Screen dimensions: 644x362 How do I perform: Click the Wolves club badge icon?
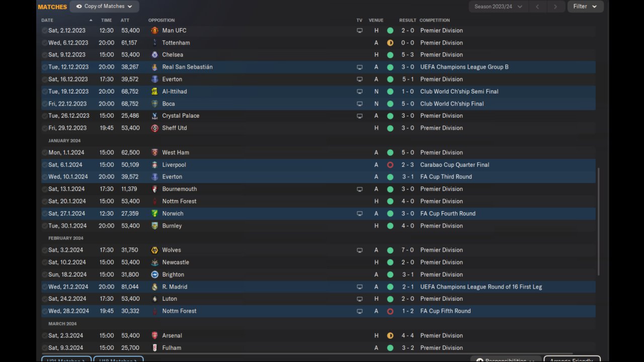point(154,250)
